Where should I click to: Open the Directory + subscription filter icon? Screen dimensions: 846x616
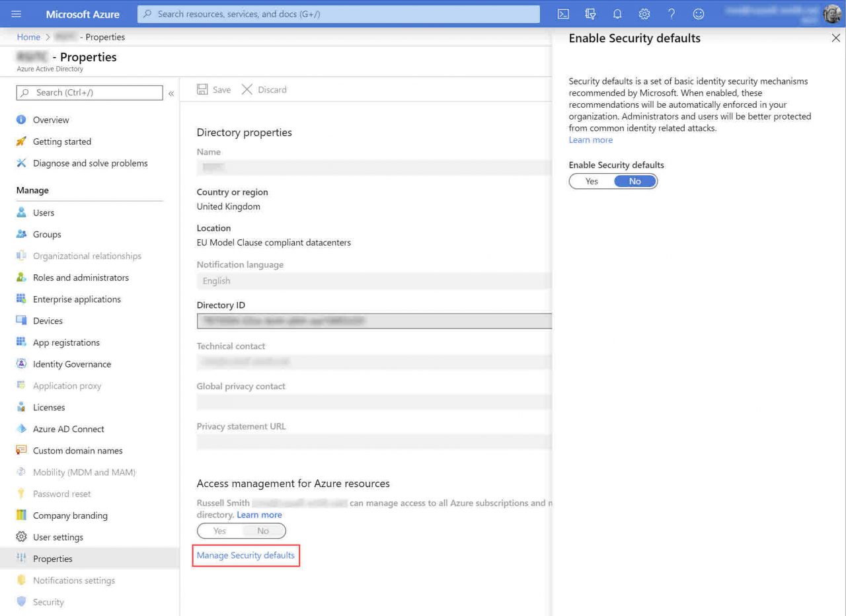pyautogui.click(x=590, y=14)
